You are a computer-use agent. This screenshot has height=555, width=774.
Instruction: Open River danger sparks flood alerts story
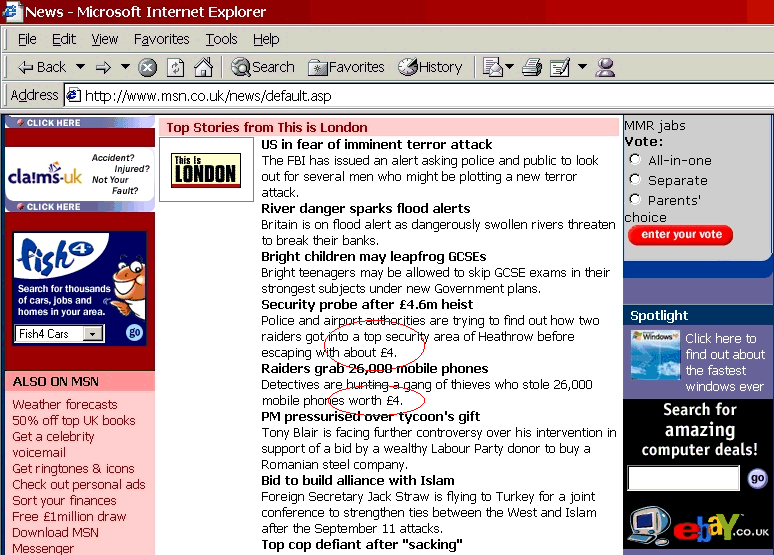click(365, 208)
